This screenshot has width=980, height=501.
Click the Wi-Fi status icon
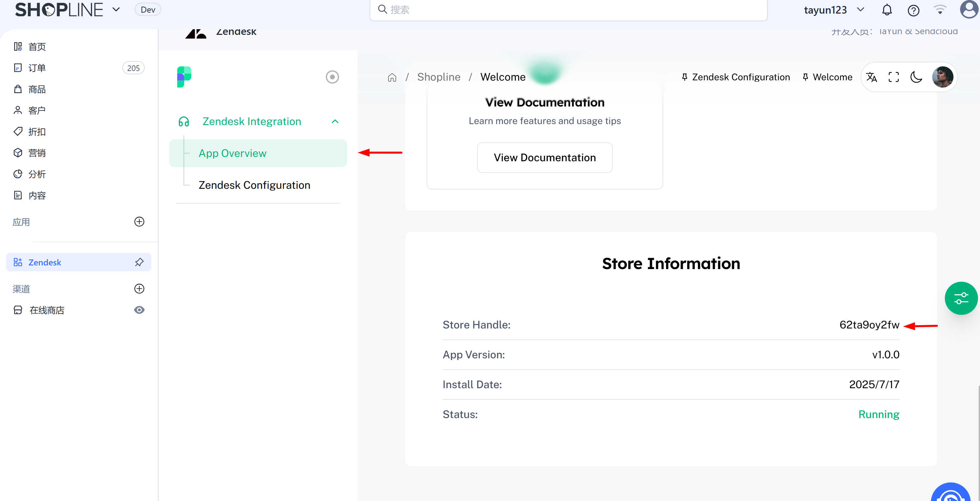(940, 10)
